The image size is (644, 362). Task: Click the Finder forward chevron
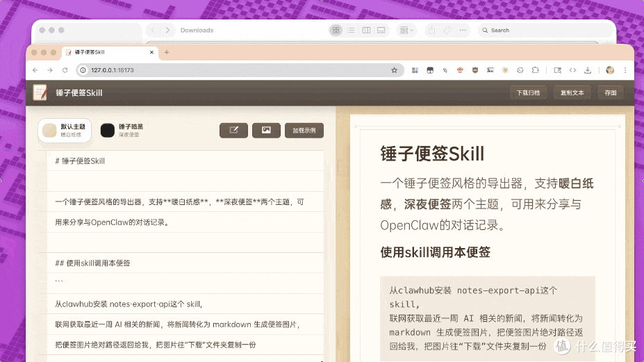pyautogui.click(x=167, y=30)
